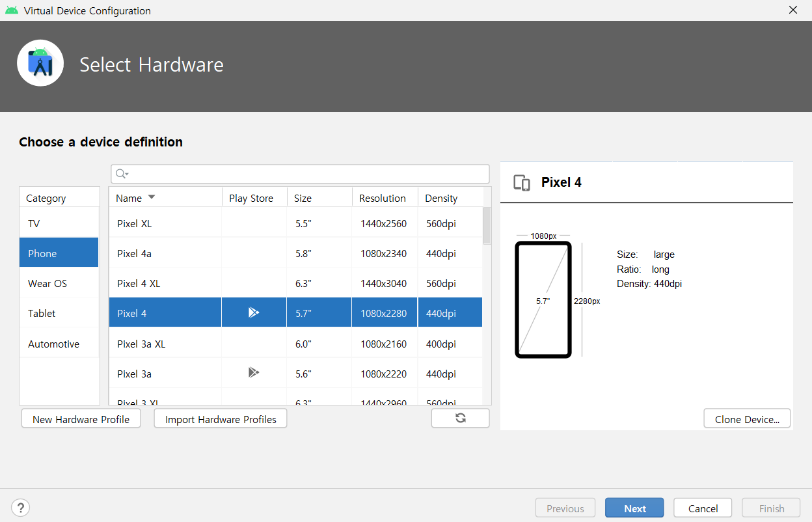812x522 pixels.
Task: Click New Hardware Profile button
Action: (x=81, y=419)
